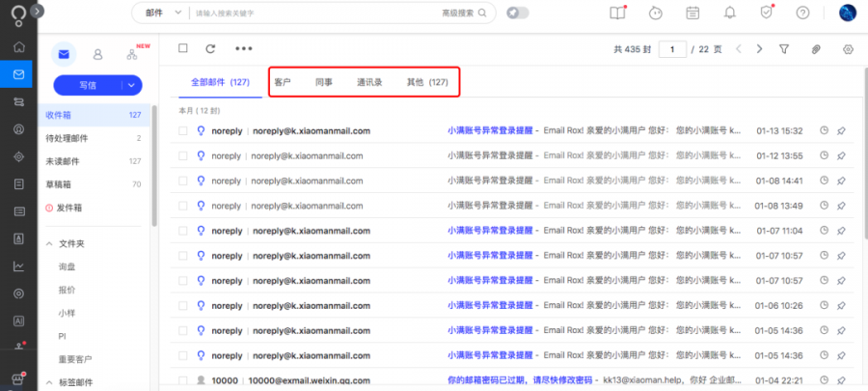Expand the 写信 compose dropdown arrow
The image size is (868, 391).
132,85
